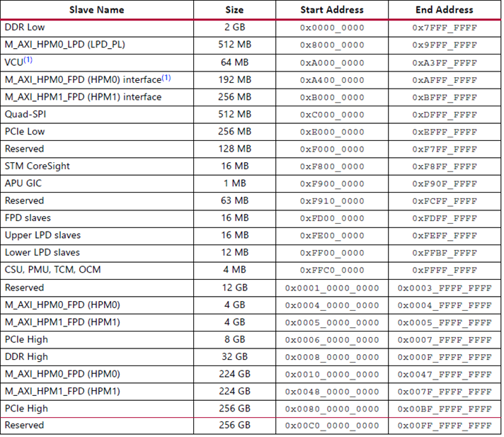
Task: Click end address 0x000F_FFFF_FFFF
Action: coord(445,357)
